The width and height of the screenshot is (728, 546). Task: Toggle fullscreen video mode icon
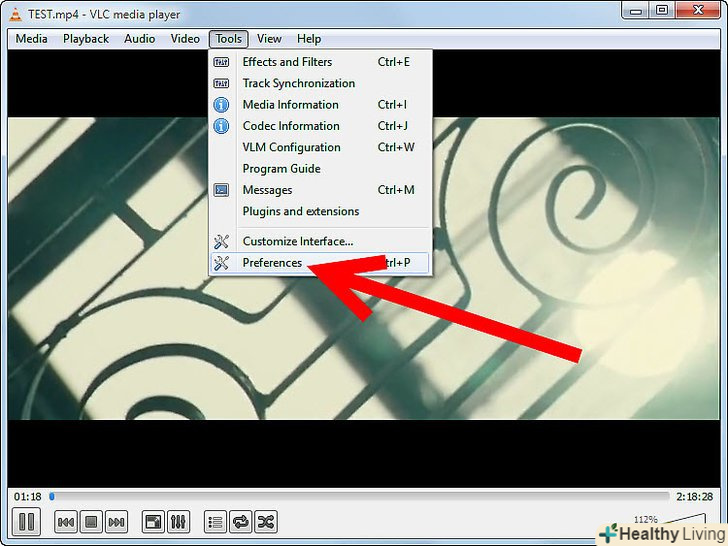[x=153, y=522]
